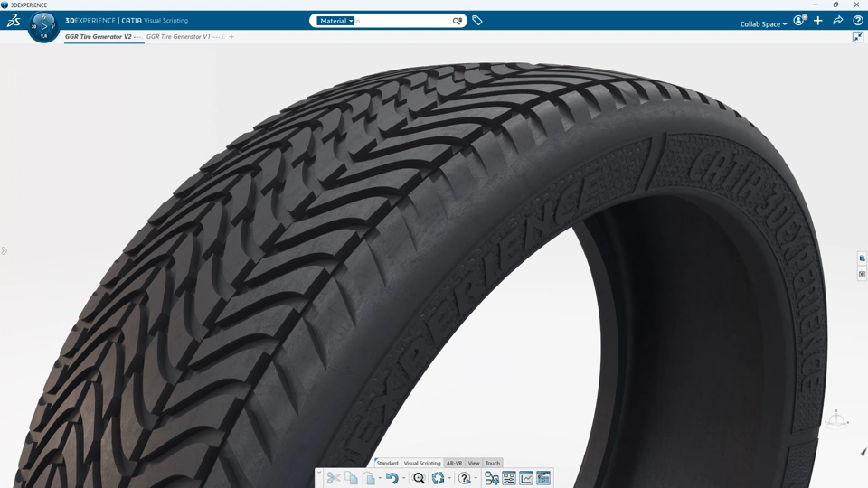Viewport: 868px width, 488px height.
Task: Select the AR-VR action bar tab
Action: [x=455, y=463]
